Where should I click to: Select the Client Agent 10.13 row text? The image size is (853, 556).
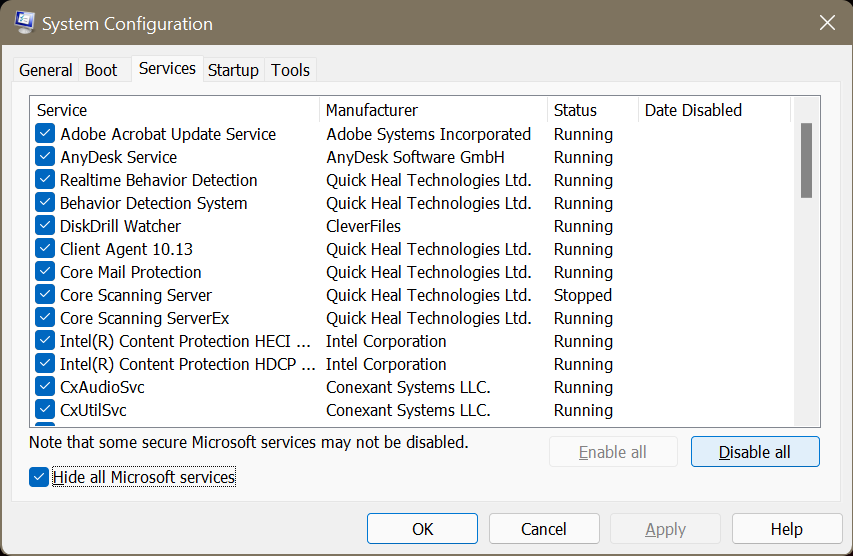tap(126, 249)
